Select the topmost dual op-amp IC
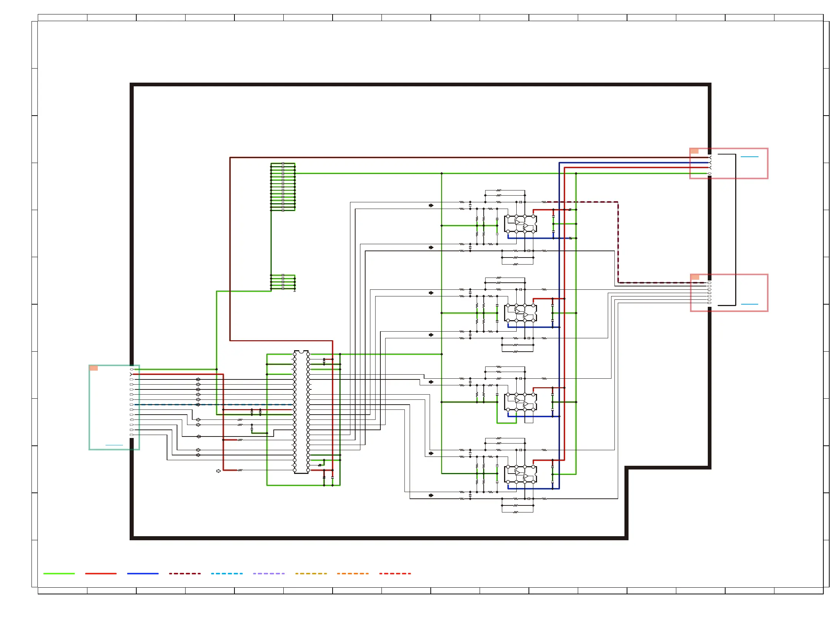 [520, 224]
